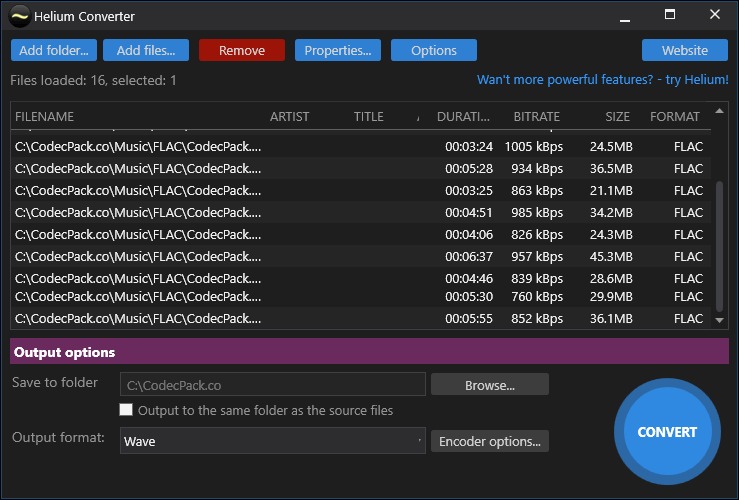Screen dimensions: 739x500
Task: Sort by FORMAT column header
Action: (x=675, y=116)
